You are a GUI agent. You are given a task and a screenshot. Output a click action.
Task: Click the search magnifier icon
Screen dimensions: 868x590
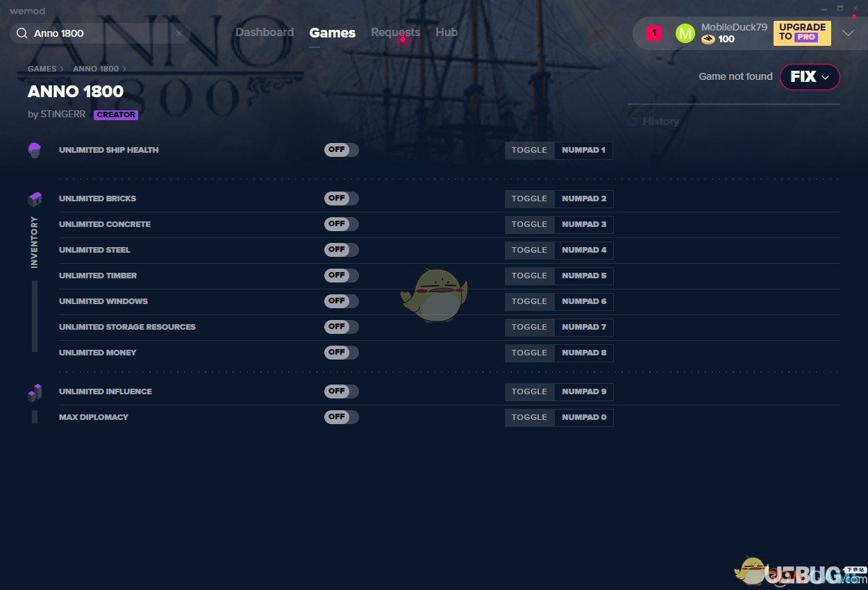coord(22,33)
